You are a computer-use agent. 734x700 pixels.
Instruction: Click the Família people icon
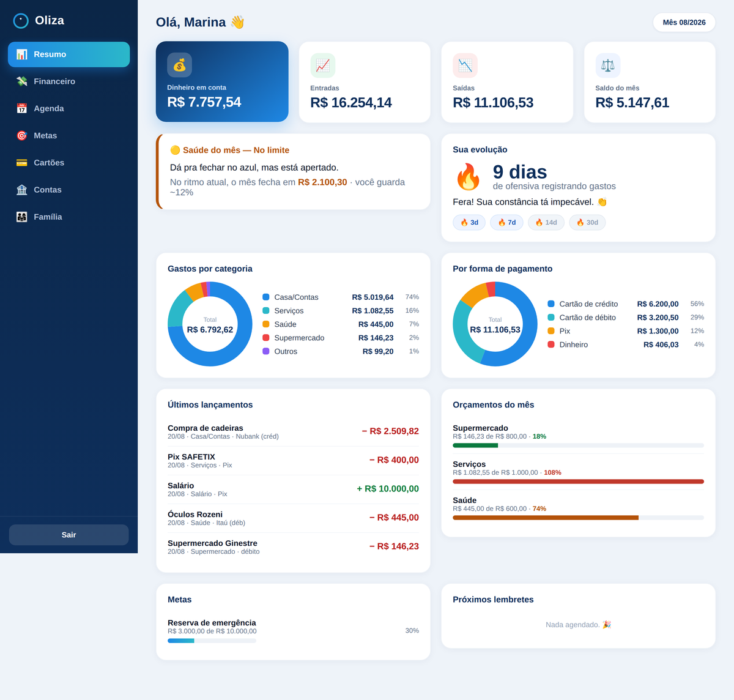pyautogui.click(x=22, y=217)
